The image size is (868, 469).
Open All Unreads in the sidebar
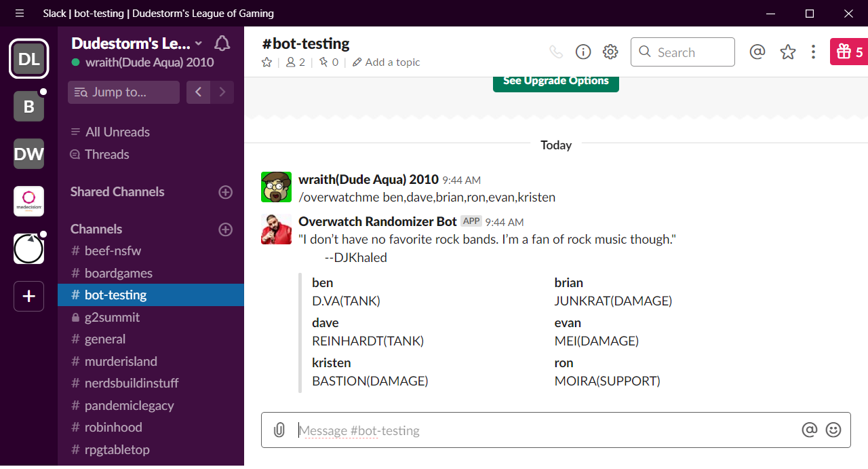[117, 132]
